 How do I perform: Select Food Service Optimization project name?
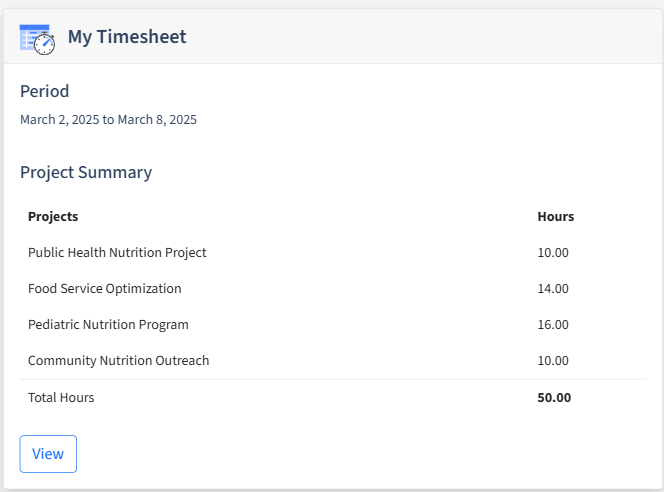(105, 289)
